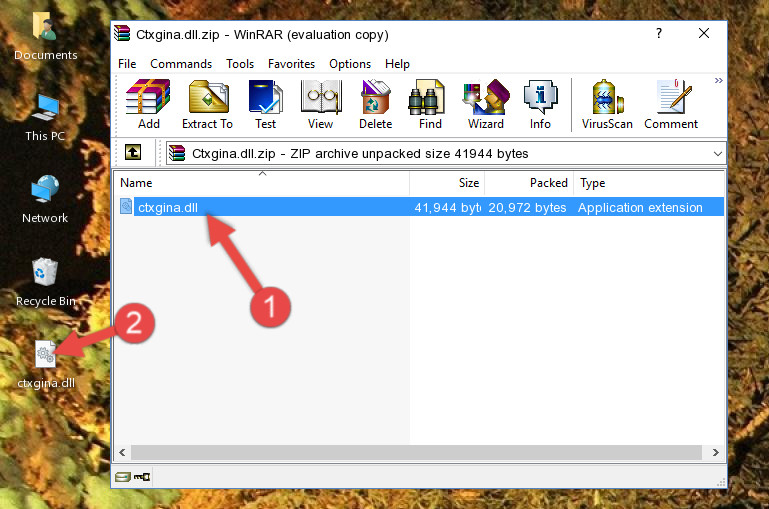Sort the list by Packed column
The image size is (769, 509).
[529, 183]
